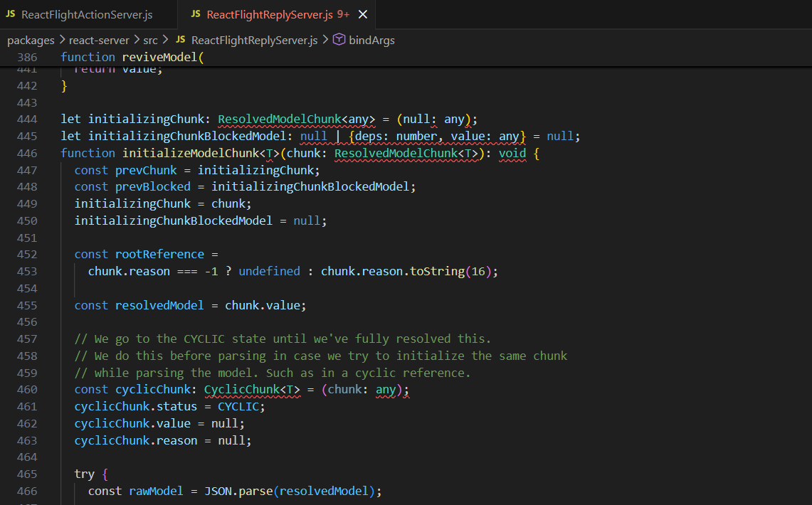Close the ReactFlightReplyServer.js tab
This screenshot has height=505, width=812.
click(363, 14)
